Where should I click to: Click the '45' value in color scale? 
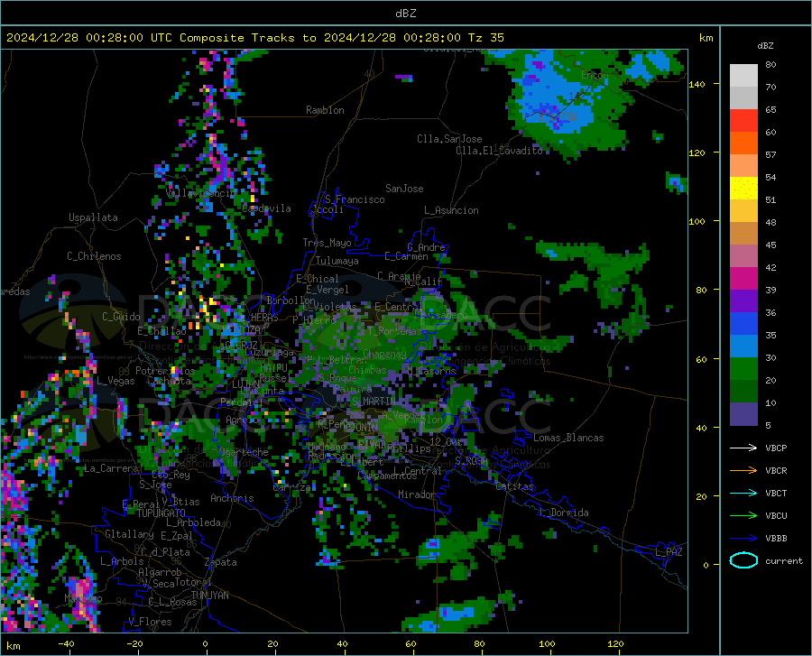point(770,245)
